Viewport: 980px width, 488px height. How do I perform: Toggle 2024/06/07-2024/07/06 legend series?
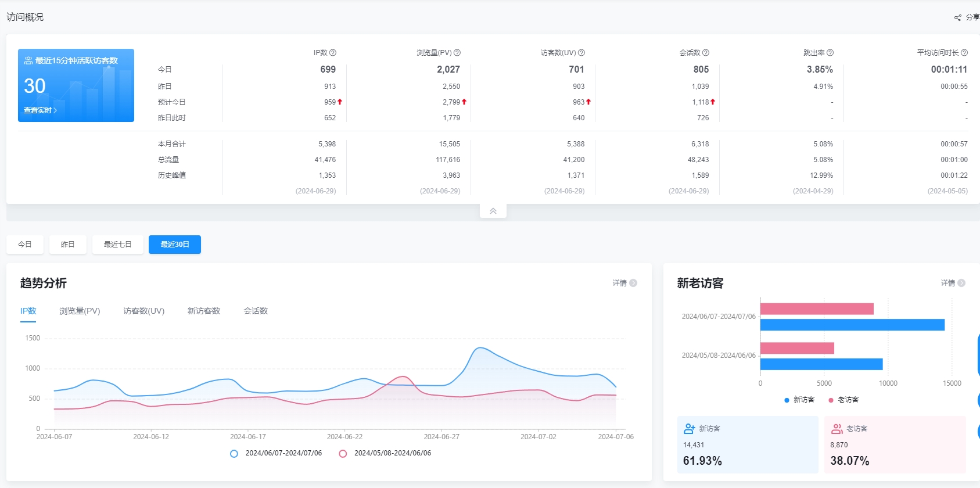[x=276, y=454]
